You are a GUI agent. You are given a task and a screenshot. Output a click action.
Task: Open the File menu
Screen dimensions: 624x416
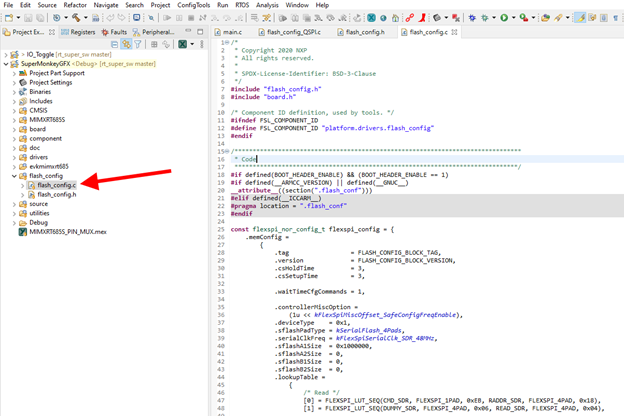coord(8,5)
